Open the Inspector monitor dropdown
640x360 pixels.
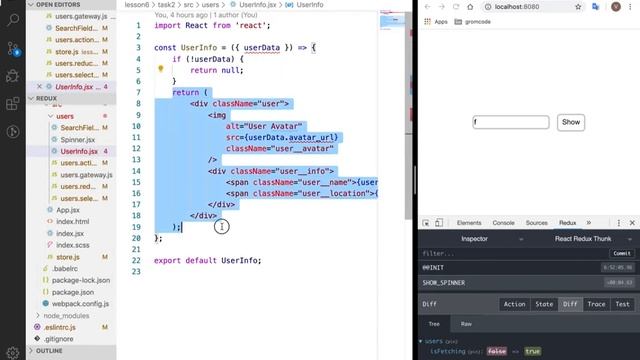[474, 239]
